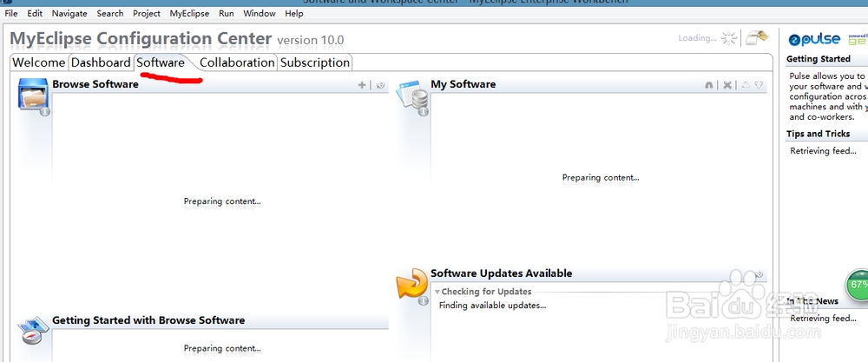The height and width of the screenshot is (362, 868).
Task: Click the My Software heading
Action: (464, 84)
